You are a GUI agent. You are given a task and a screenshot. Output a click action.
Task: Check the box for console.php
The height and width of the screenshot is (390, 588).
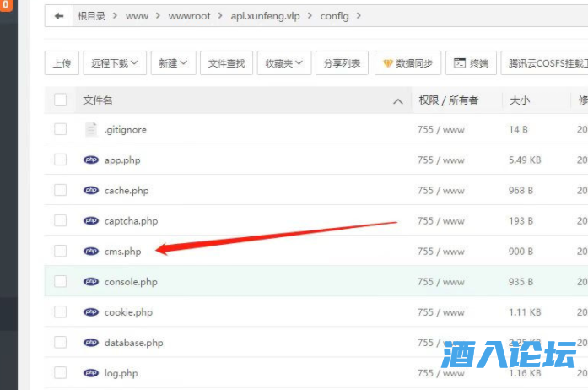[61, 281]
